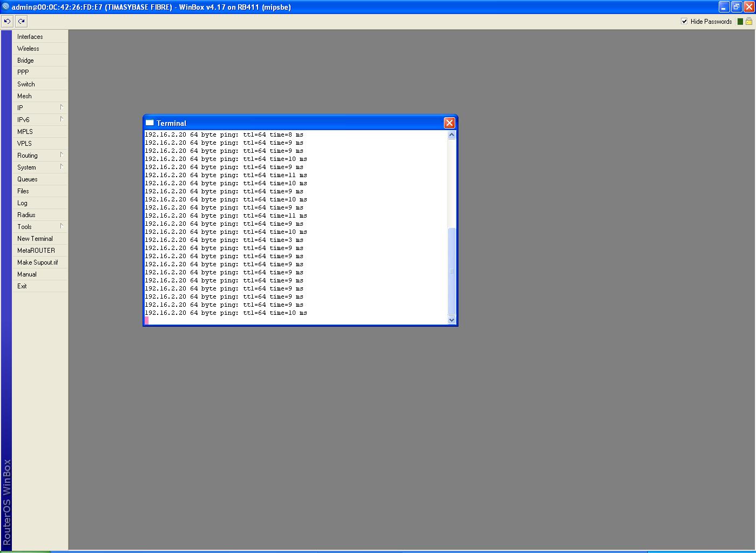This screenshot has width=756, height=553.
Task: Click the green status indicator square
Action: pos(739,22)
